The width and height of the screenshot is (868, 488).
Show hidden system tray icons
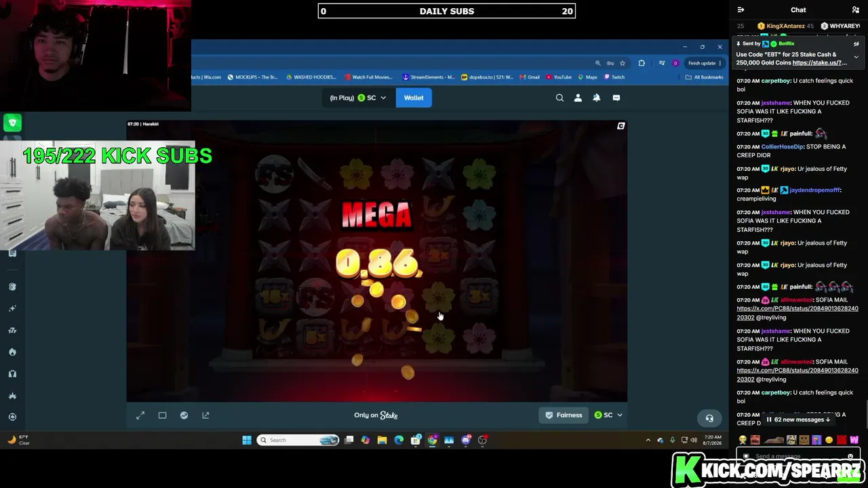648,441
